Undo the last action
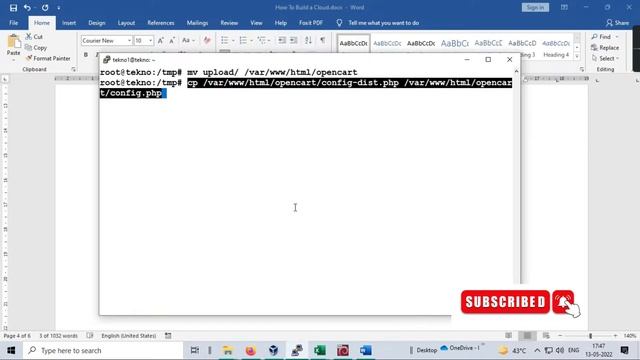Screen dimensions: 640x360 pos(27,7)
